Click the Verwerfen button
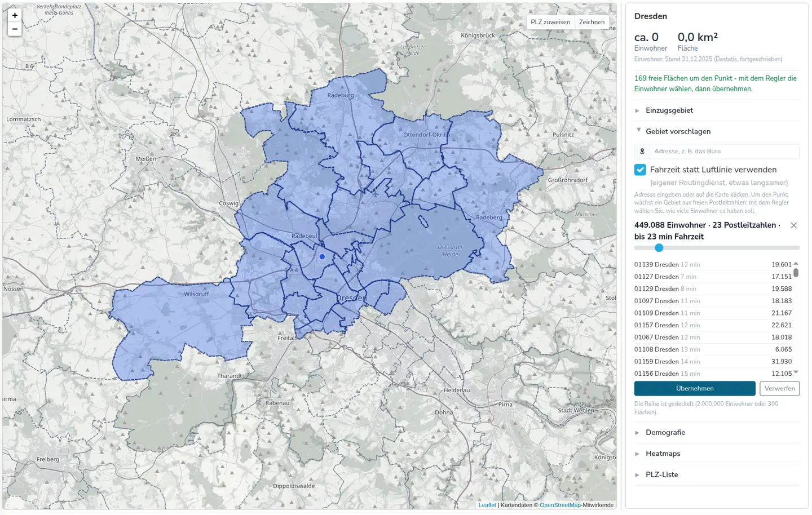Viewport: 812px width, 515px height. [780, 388]
